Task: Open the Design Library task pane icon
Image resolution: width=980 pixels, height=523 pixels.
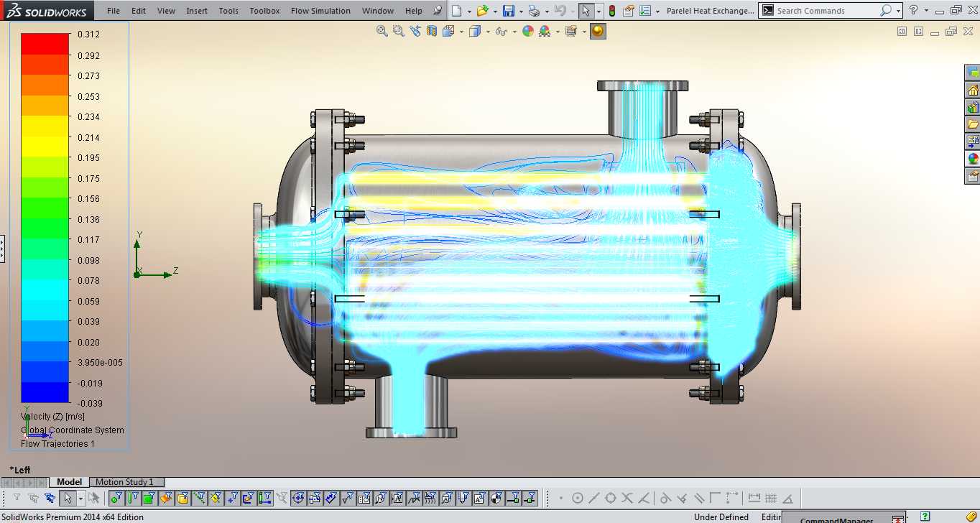Action: pos(973,108)
